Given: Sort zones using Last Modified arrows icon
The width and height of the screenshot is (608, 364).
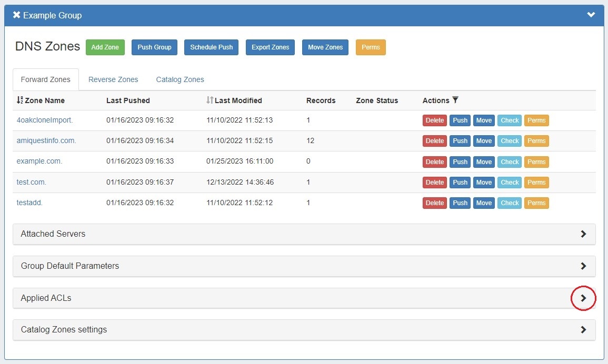Looking at the screenshot, I should [210, 100].
